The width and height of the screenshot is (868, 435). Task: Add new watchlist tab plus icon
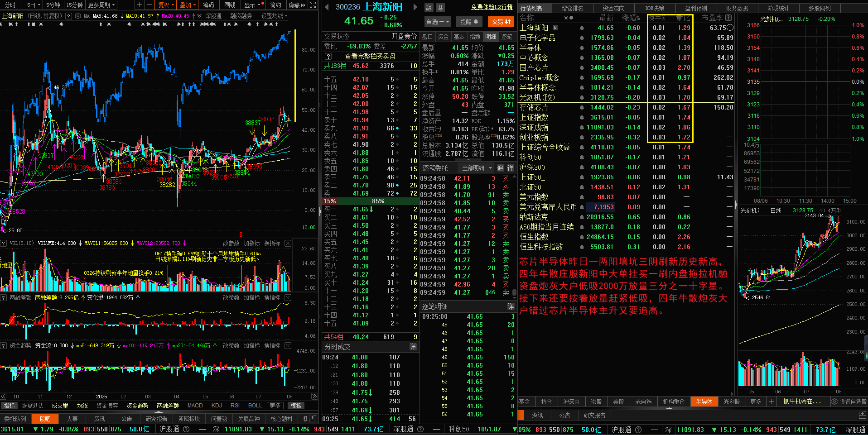[772, 402]
